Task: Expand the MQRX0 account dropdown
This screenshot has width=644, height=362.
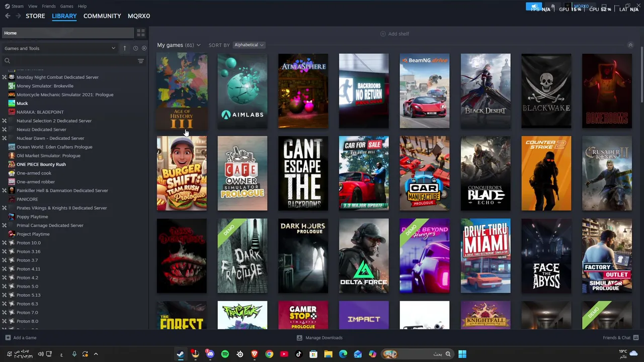Action: (x=583, y=7)
